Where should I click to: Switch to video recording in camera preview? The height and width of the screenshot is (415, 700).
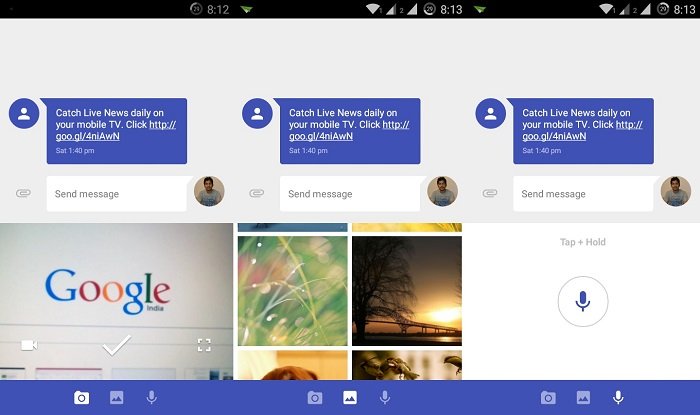coord(29,345)
